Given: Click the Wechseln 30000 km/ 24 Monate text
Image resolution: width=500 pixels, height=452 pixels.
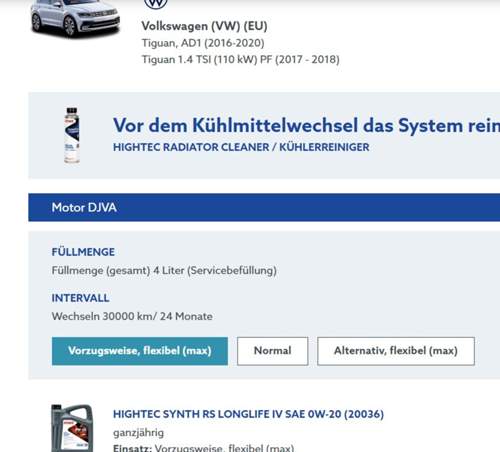Looking at the screenshot, I should 132,316.
